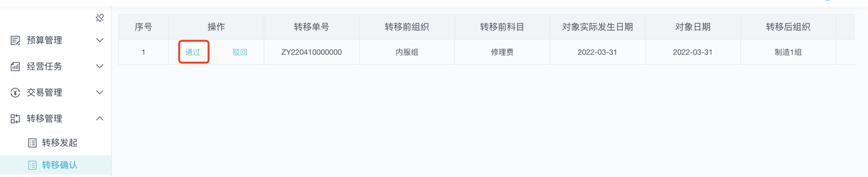The height and width of the screenshot is (177, 868).
Task: Expand the 预算管理 menu chevron
Action: tap(100, 40)
